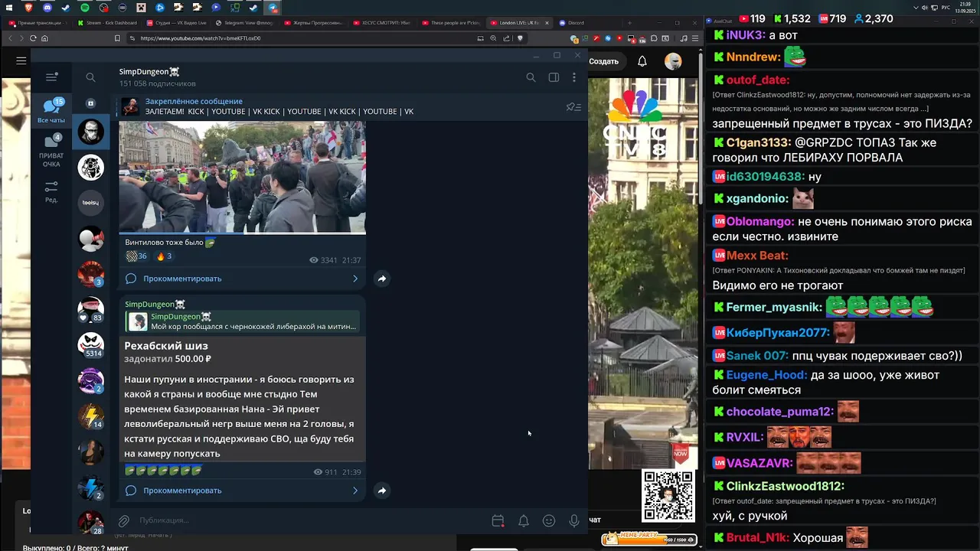Open the toolsy chat avatar
The width and height of the screenshot is (980, 551).
pos(90,202)
